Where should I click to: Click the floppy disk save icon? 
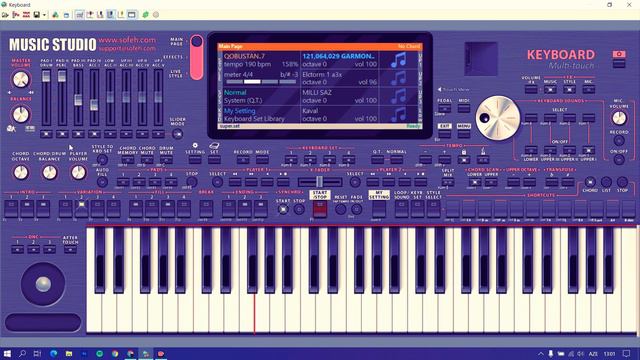[x=37, y=15]
